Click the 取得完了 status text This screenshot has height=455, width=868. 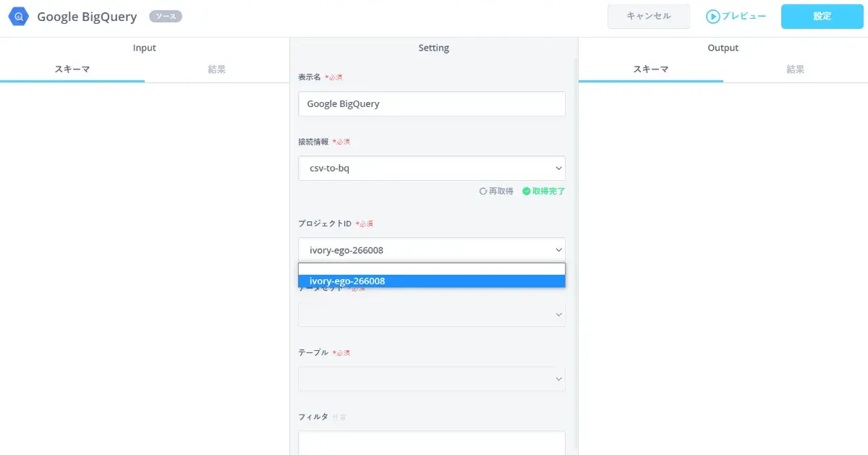pos(548,192)
